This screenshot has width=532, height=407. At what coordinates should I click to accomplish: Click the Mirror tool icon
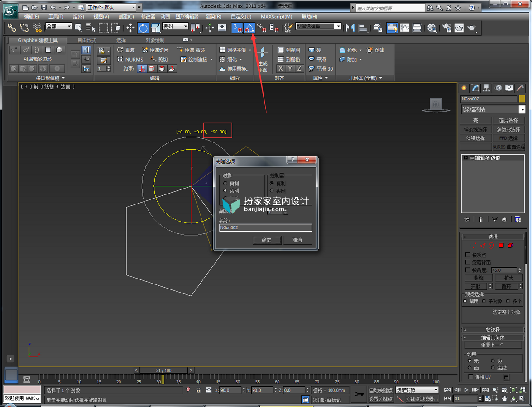coord(350,28)
